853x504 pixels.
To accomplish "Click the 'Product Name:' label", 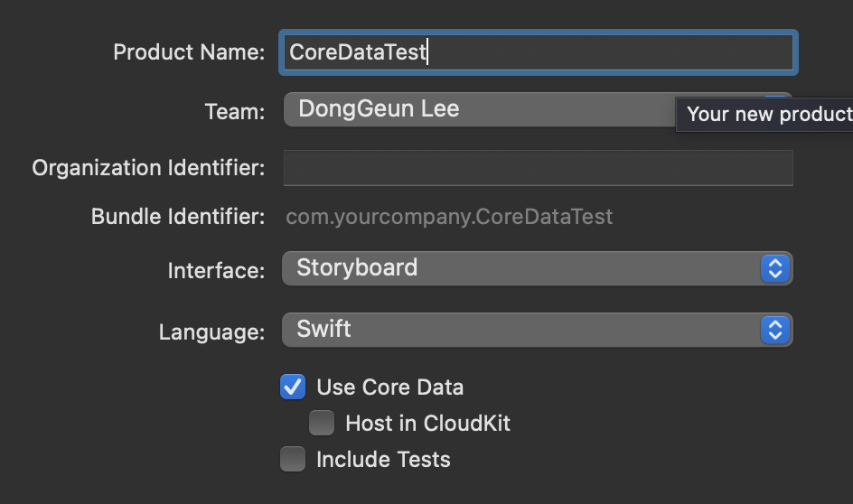I will (189, 52).
